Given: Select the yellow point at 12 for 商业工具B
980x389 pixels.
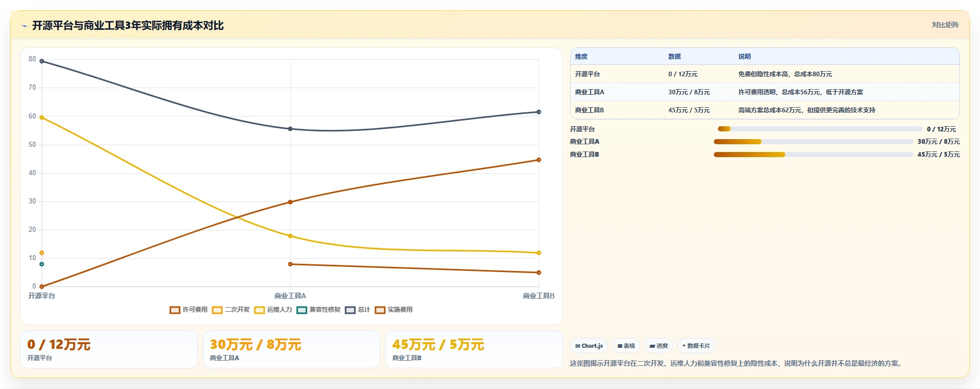Looking at the screenshot, I should 539,253.
